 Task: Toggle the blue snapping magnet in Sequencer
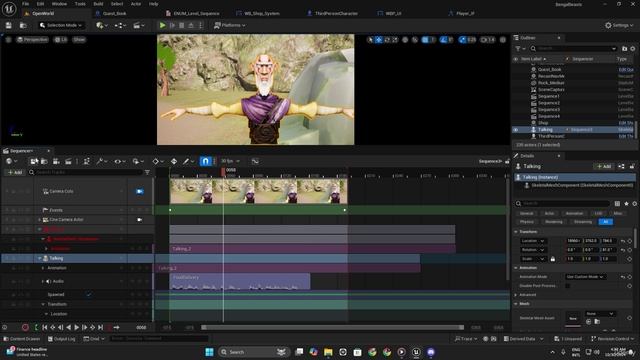click(x=205, y=161)
